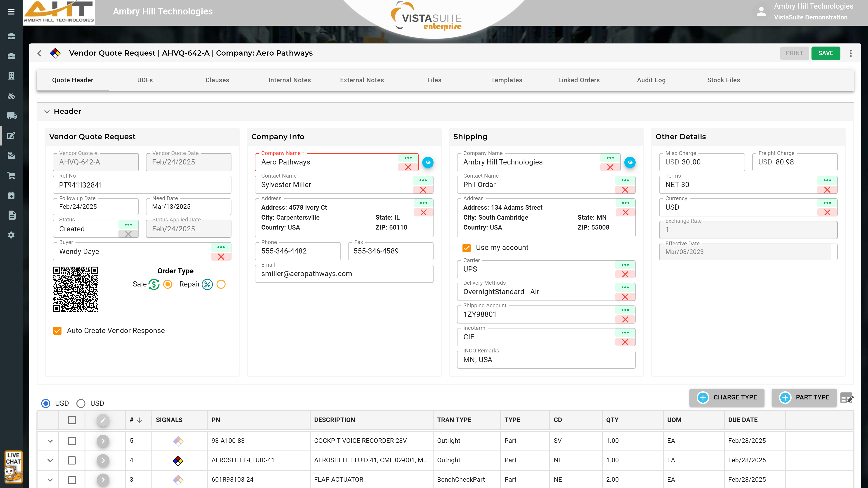Viewport: 868px width, 488px height.
Task: Click the truck shipping sidebar icon
Action: pyautogui.click(x=12, y=116)
